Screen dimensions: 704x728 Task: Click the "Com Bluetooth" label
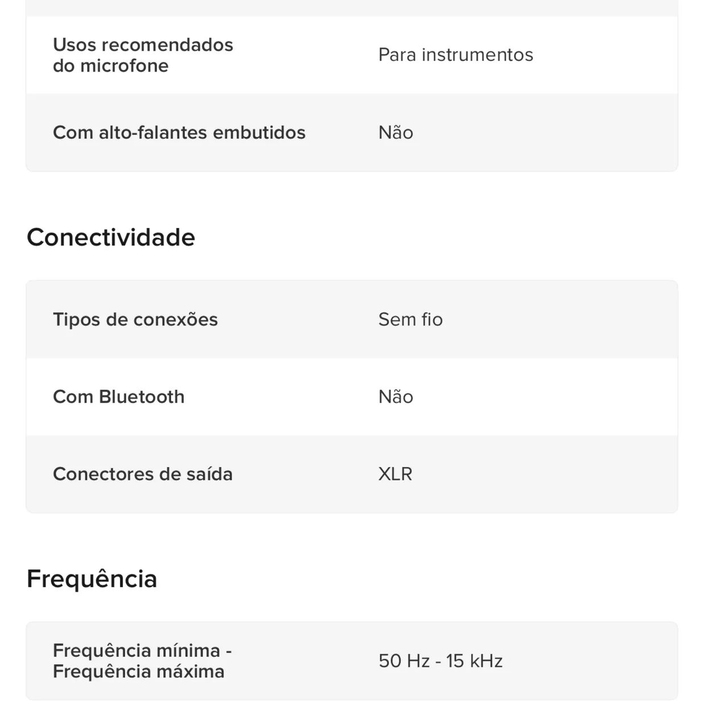tap(118, 396)
